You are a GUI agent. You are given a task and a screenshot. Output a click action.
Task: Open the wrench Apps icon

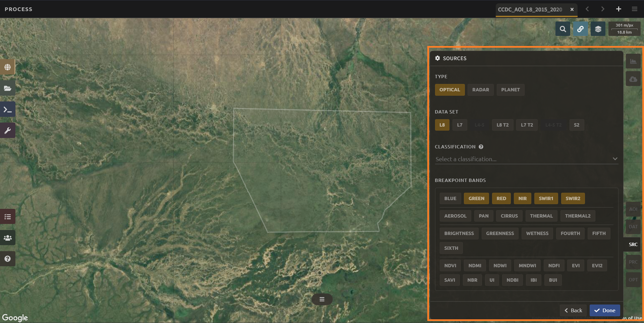pos(7,131)
